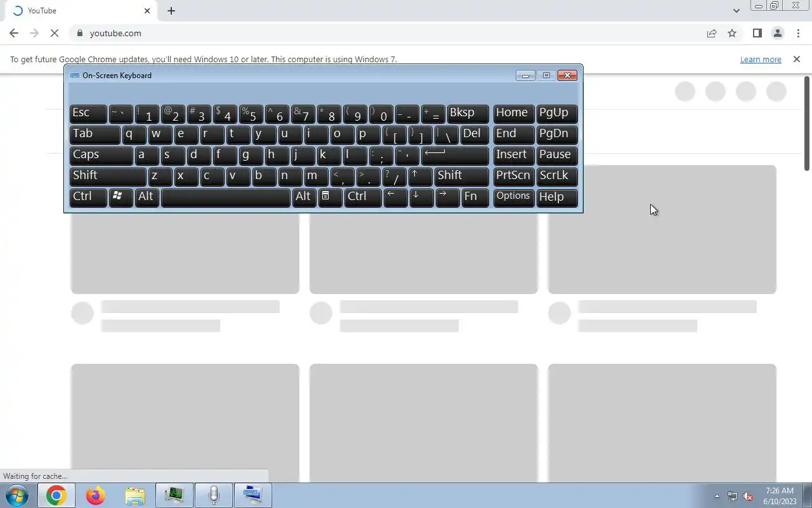
Task: Launch Firefox from the taskbar
Action: click(95, 495)
